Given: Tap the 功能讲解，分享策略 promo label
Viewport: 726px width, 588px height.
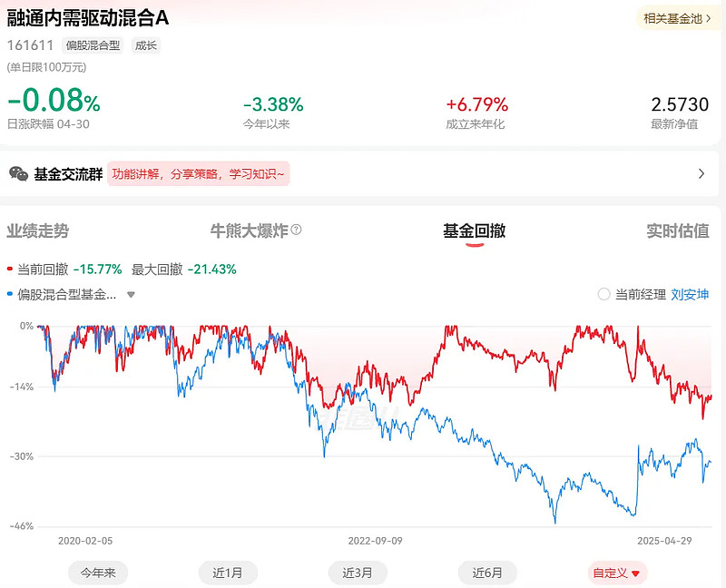Looking at the screenshot, I should click(x=198, y=173).
